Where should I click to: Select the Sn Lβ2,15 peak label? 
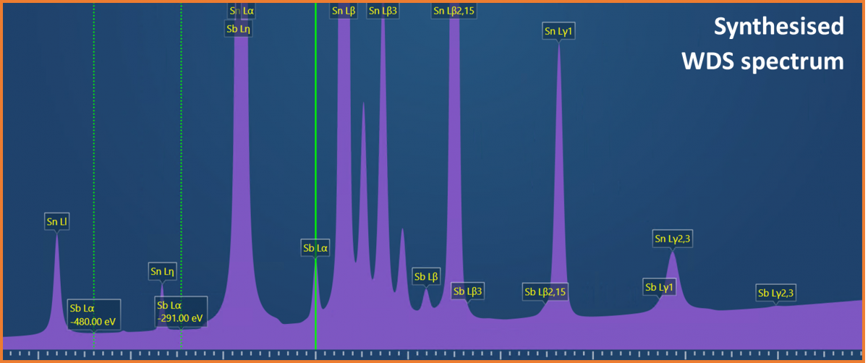click(x=454, y=11)
